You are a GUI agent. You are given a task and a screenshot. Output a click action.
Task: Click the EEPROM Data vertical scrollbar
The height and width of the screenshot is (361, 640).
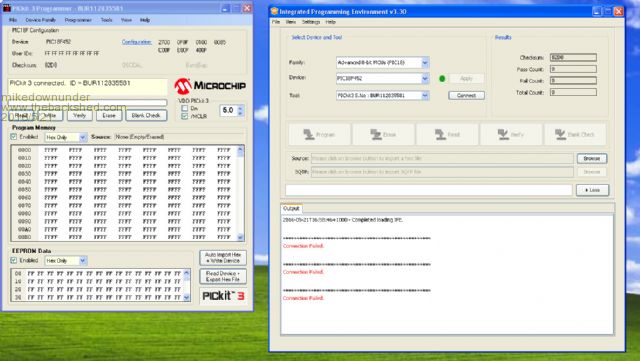pos(187,285)
